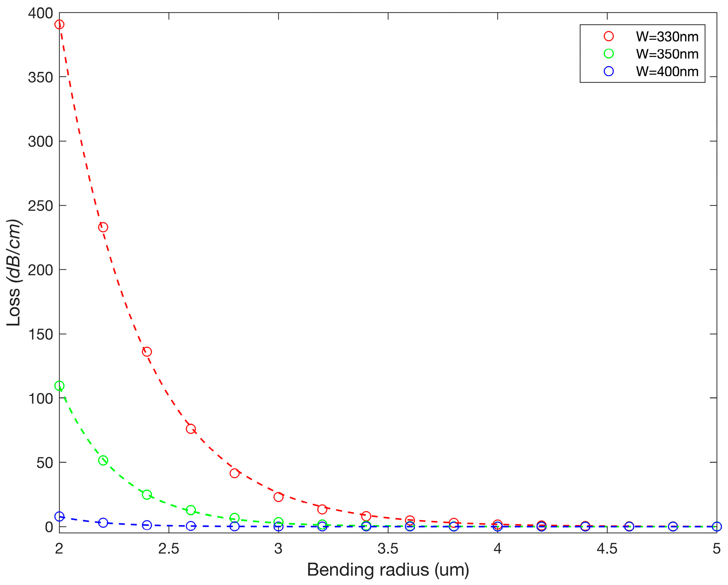This screenshot has width=728, height=585.
Task: Click the W=400nm legend label text
Action: 667,71
